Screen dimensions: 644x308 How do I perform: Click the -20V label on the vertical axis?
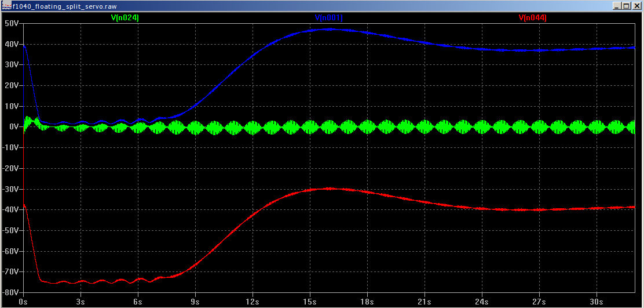(x=10, y=168)
